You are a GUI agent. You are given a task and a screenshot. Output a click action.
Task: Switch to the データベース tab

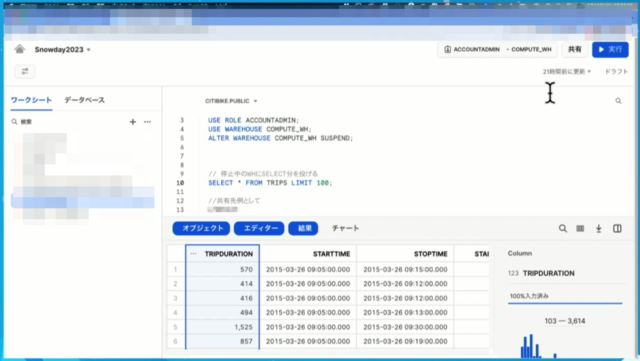coord(84,100)
